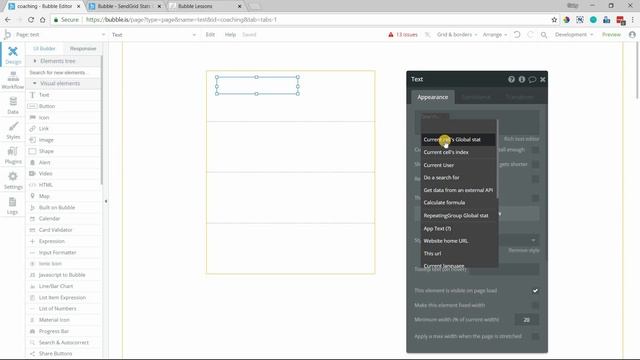Open the Grid & borders dropdown
The height and width of the screenshot is (360, 640).
(457, 35)
